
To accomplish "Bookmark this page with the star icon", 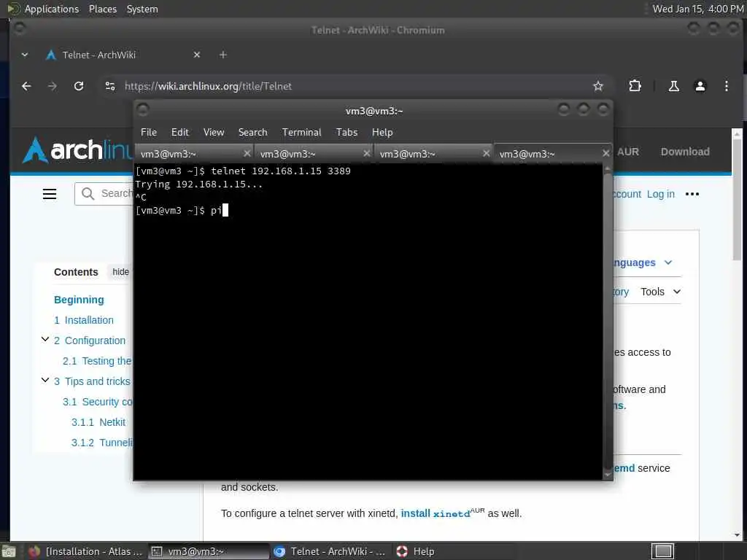I will [x=598, y=86].
